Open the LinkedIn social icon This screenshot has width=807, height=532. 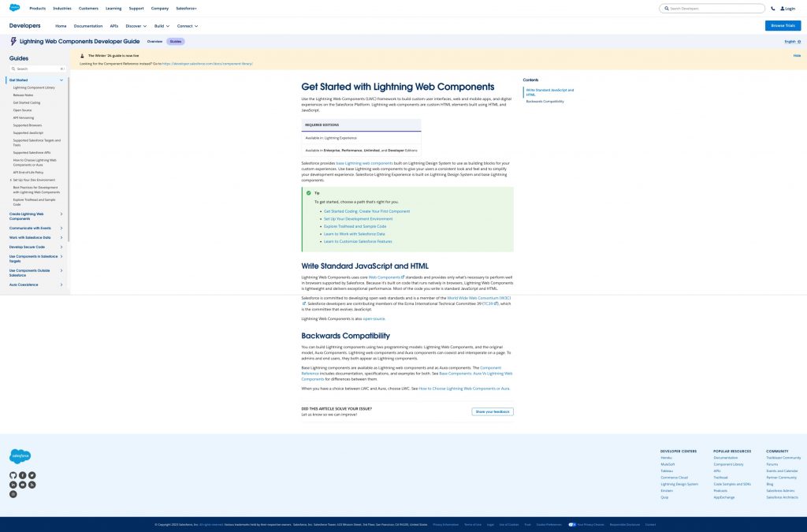point(13,485)
